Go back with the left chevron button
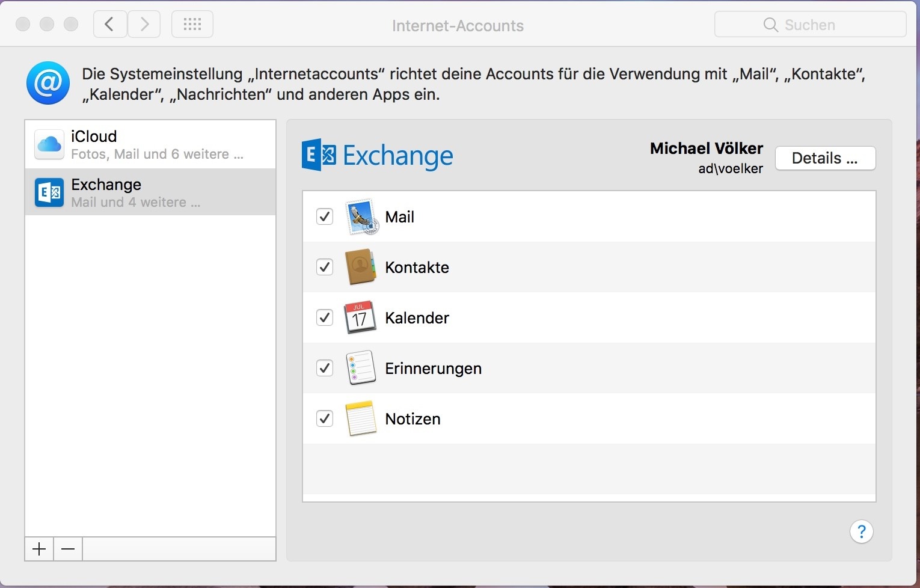Viewport: 920px width, 588px height. tap(110, 25)
